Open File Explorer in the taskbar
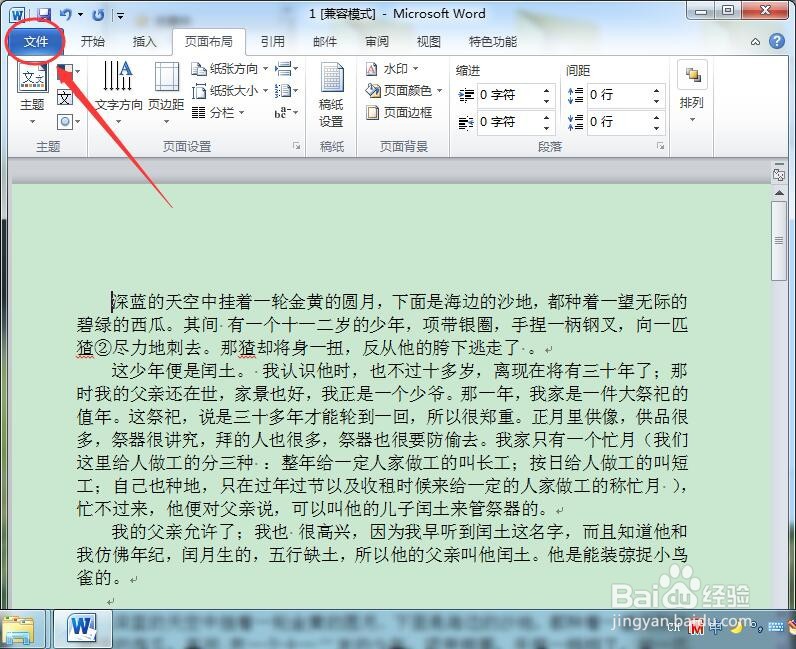Viewport: 796px width, 649px height. point(20,631)
